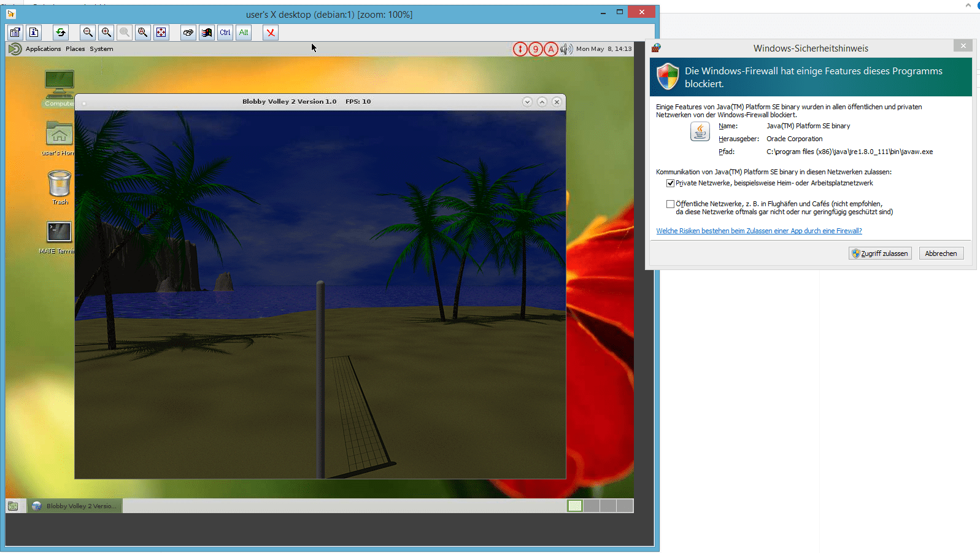The height and width of the screenshot is (553, 980).
Task: Switch to the fourth workspace
Action: pyautogui.click(x=625, y=506)
